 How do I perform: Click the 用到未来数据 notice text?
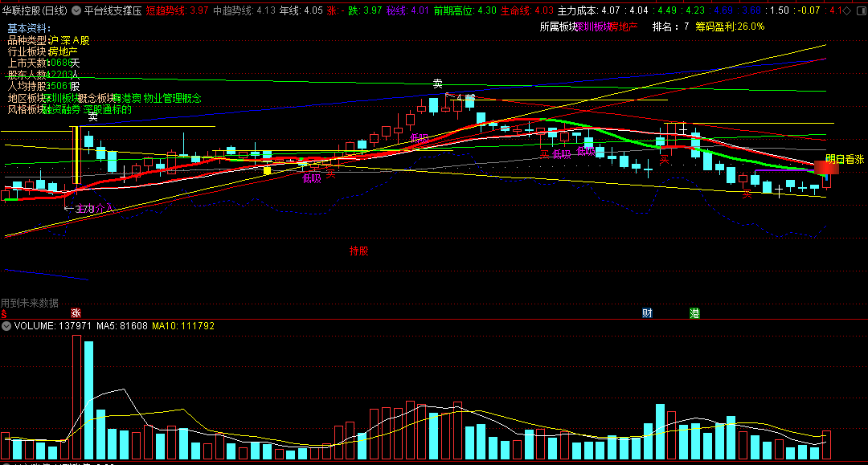(30, 303)
